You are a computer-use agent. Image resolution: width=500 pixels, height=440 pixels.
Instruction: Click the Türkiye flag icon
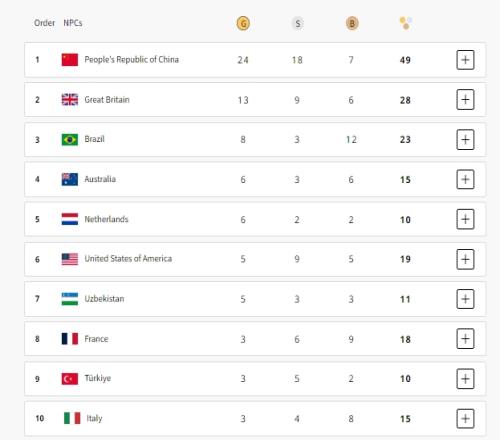click(x=70, y=379)
